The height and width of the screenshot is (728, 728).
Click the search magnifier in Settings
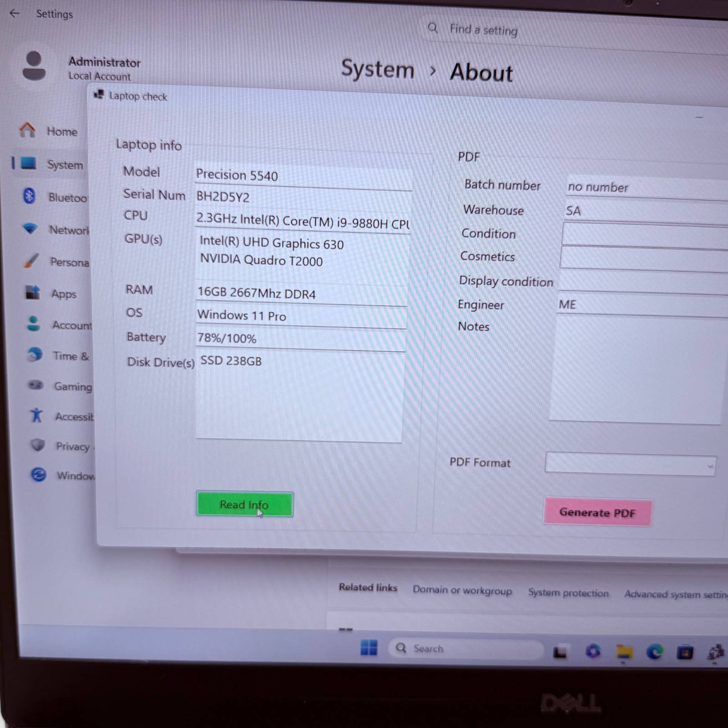433,28
